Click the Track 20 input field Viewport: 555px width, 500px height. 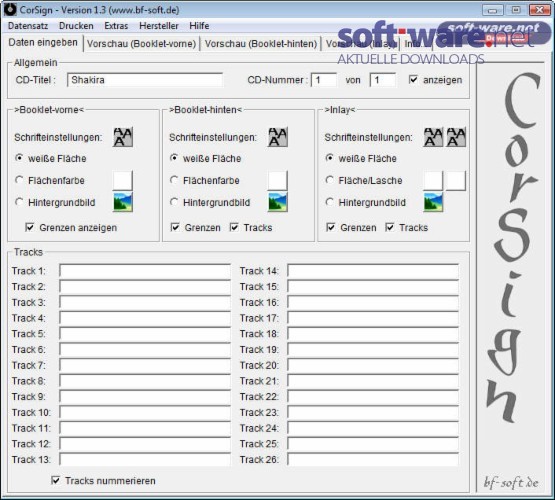(373, 365)
